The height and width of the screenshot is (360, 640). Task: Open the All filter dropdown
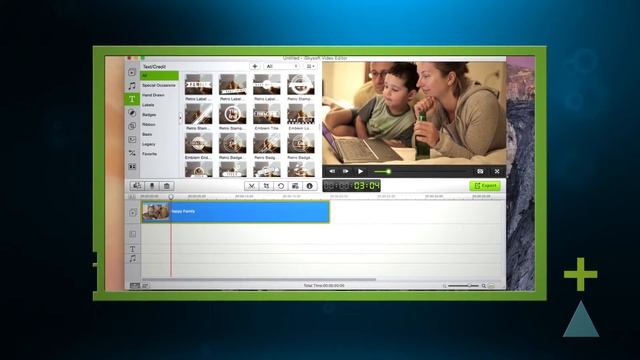point(282,66)
